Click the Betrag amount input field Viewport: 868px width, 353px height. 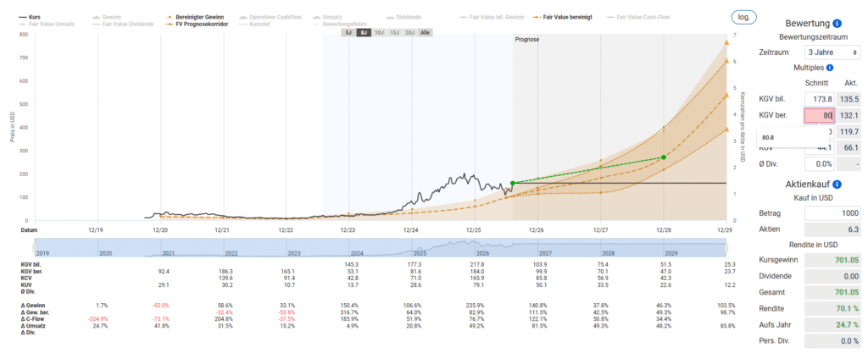tap(832, 213)
